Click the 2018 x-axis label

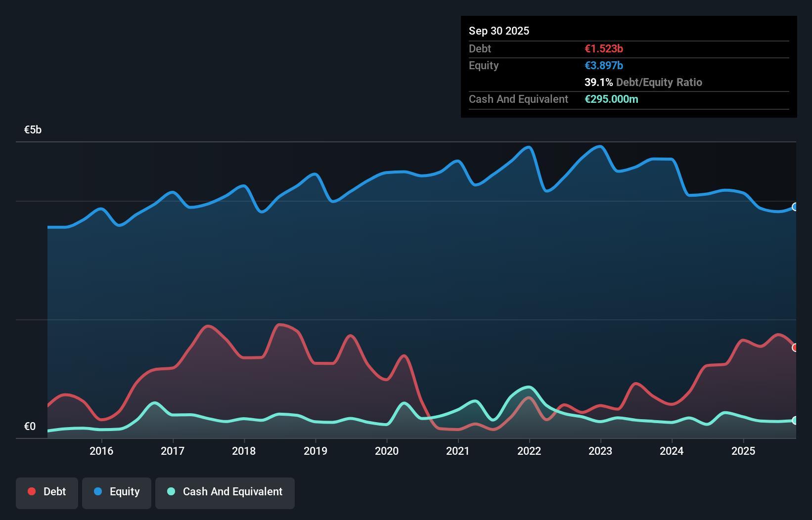[244, 451]
